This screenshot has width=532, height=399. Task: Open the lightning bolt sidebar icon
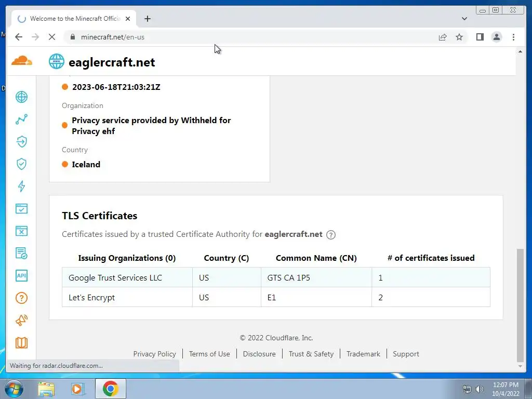tap(21, 187)
